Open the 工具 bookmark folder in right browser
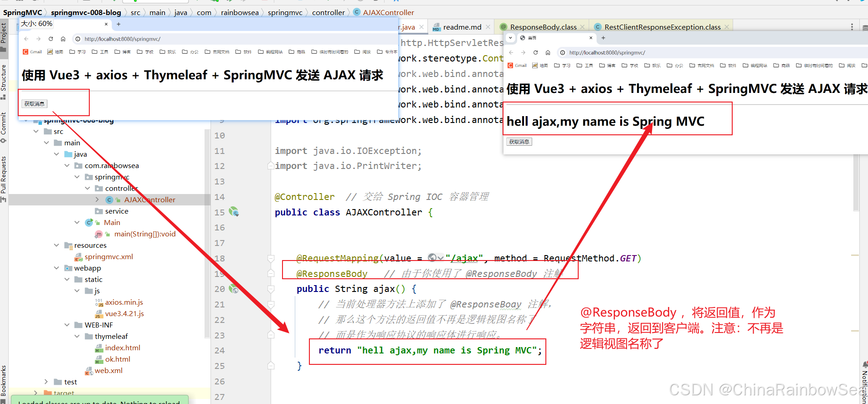The width and height of the screenshot is (868, 404). [x=585, y=66]
